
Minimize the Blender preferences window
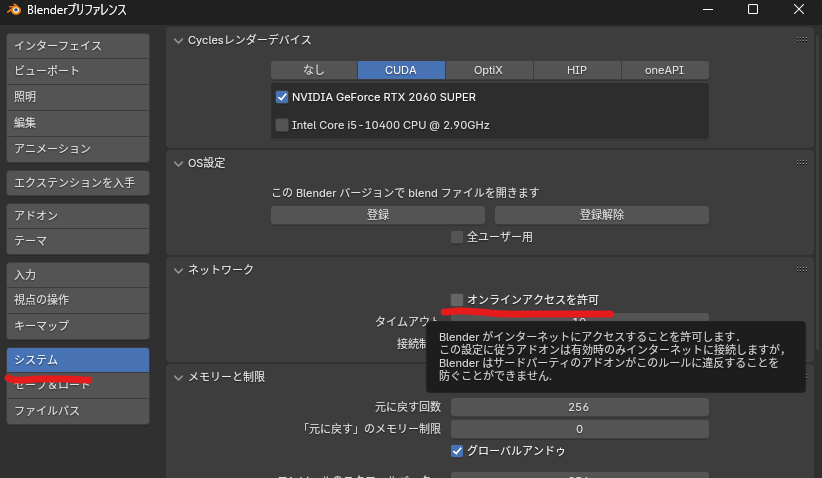708,9
